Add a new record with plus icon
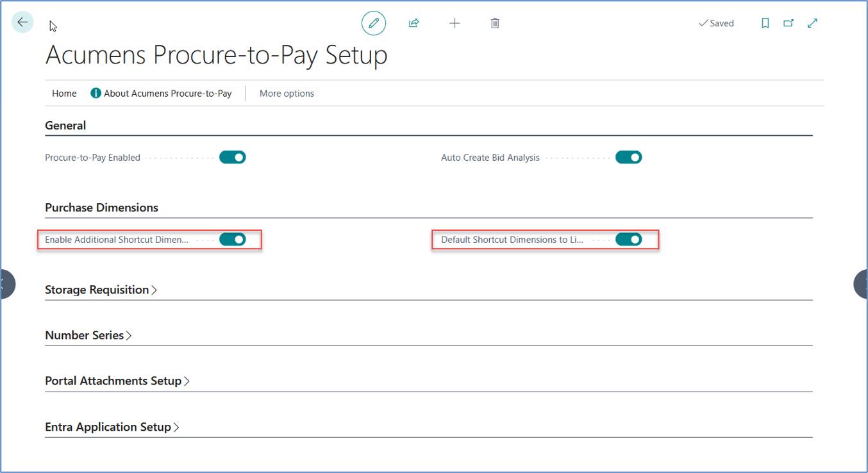This screenshot has height=473, width=868. coord(455,23)
